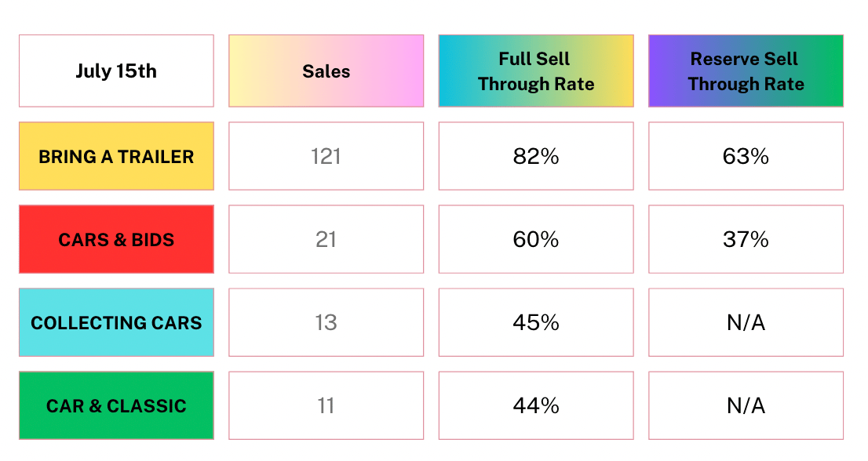This screenshot has width=868, height=461.
Task: Click the Full Sell Through Rate header
Action: click(x=536, y=71)
